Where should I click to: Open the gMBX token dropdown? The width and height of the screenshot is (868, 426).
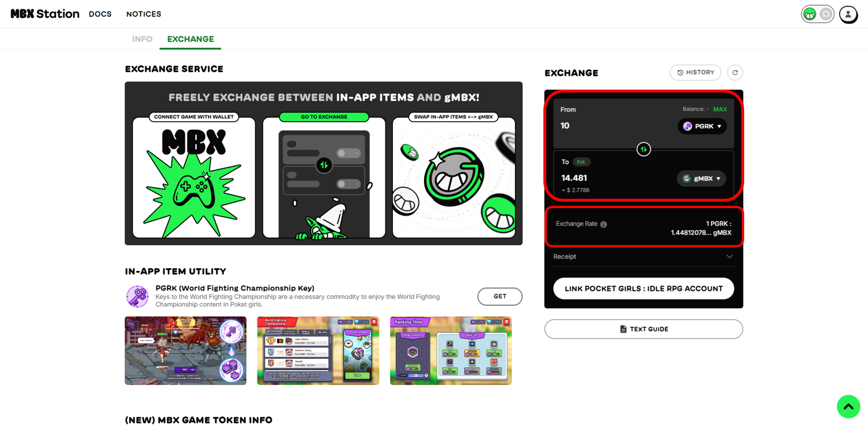701,179
